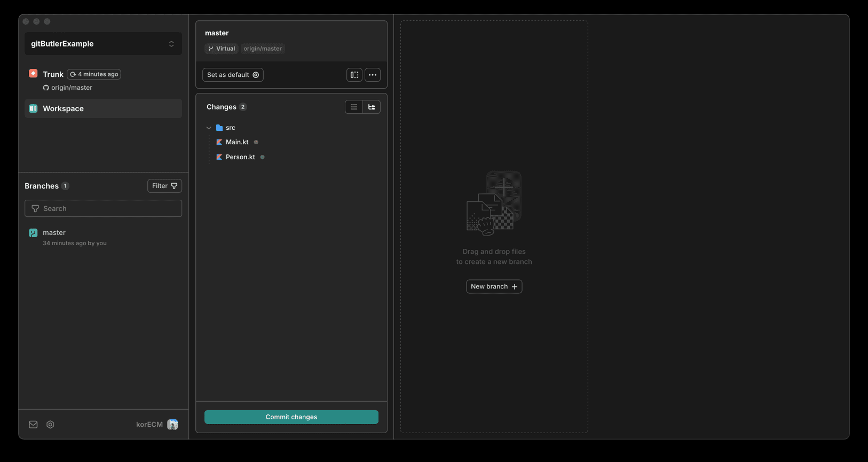Viewport: 868px width, 462px height.
Task: Click the Kotlin icon beside Person.kt
Action: (x=219, y=157)
